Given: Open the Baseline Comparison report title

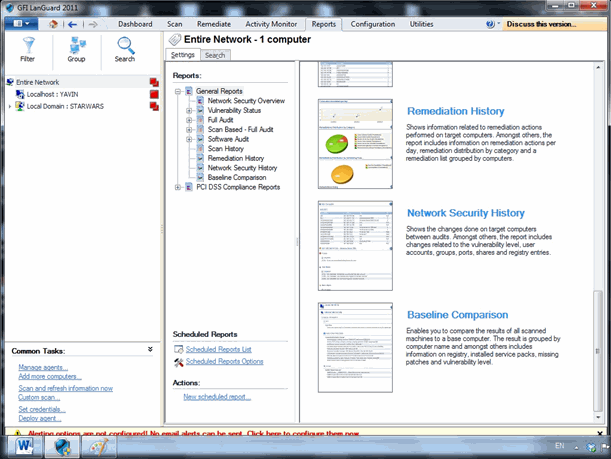Looking at the screenshot, I should pos(457,314).
